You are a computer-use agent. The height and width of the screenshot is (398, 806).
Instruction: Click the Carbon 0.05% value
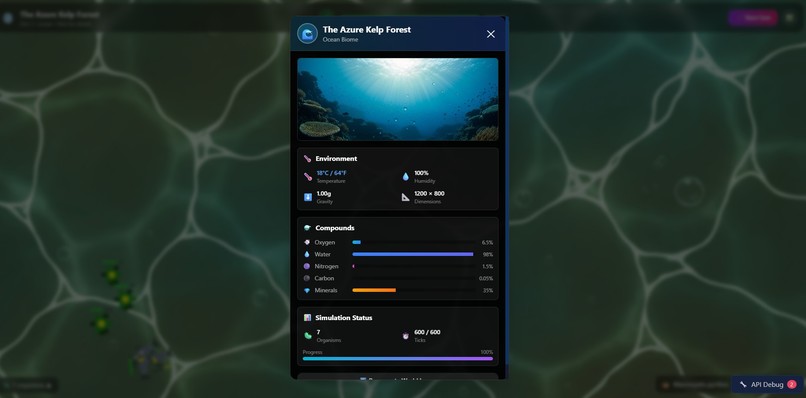pyautogui.click(x=486, y=278)
